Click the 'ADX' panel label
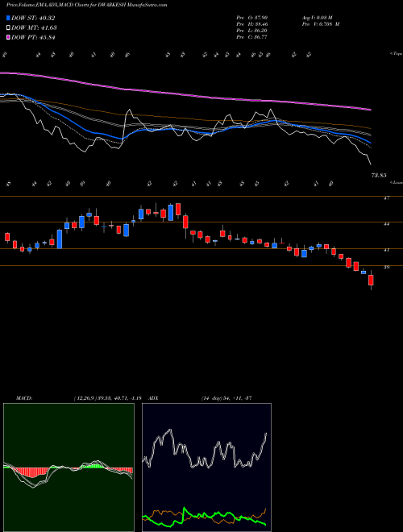The image size is (403, 532). pos(153,398)
